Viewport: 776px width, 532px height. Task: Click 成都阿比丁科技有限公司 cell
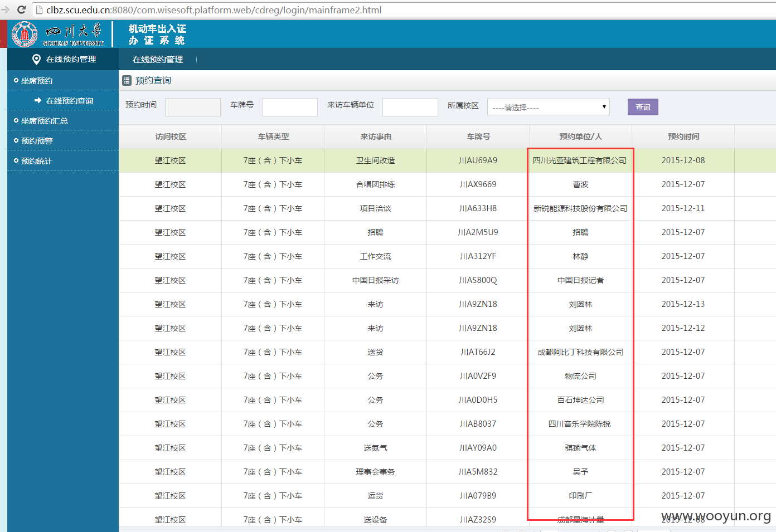point(581,352)
